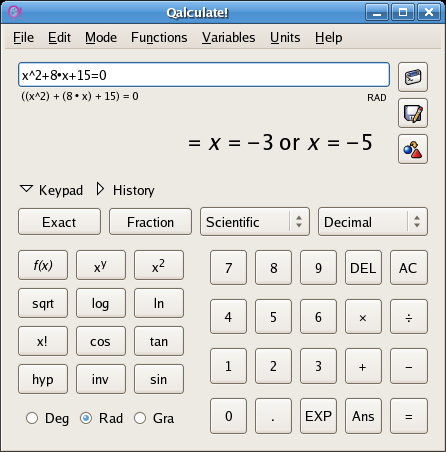Click the decimal point key
The height and width of the screenshot is (452, 446).
[273, 416]
